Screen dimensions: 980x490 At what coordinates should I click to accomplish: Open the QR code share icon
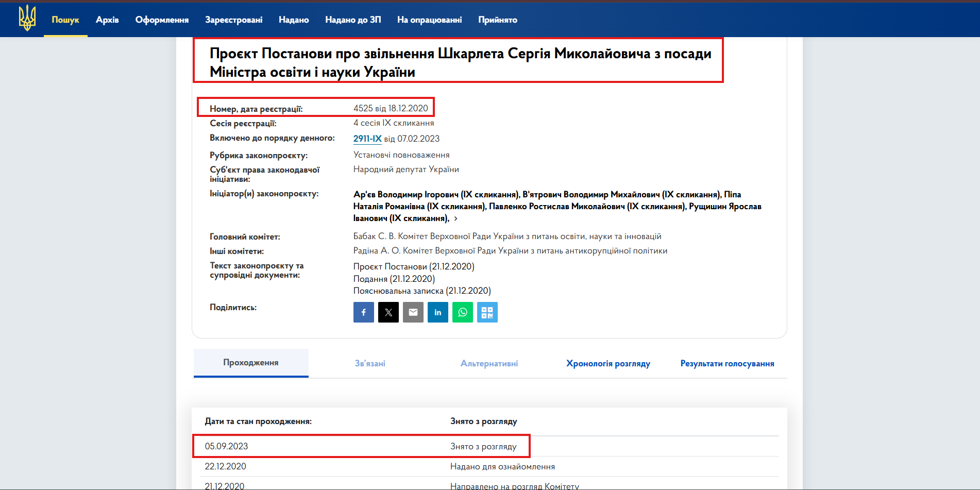487,312
